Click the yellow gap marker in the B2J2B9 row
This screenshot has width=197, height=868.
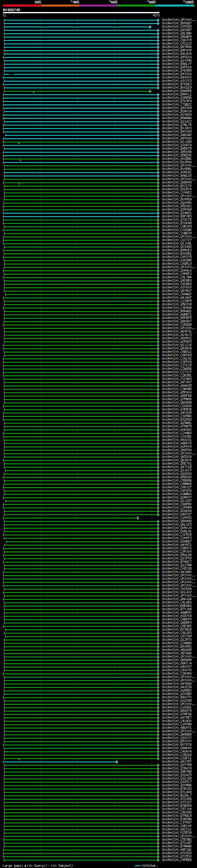point(19,143)
